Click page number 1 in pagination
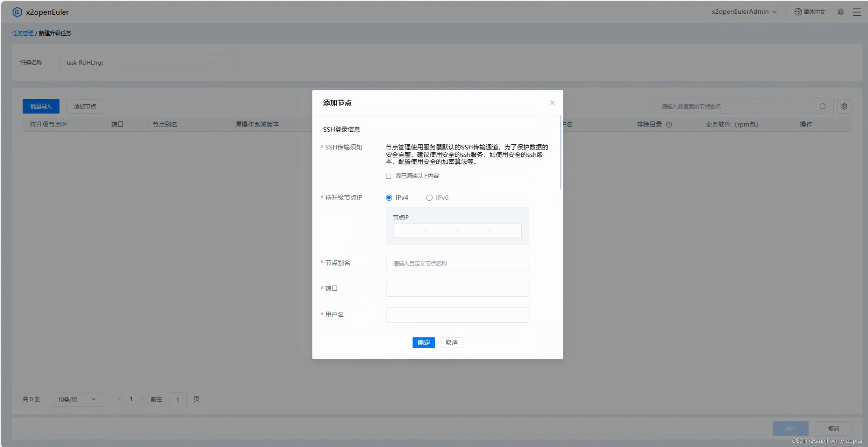Image resolution: width=868 pixels, height=447 pixels. click(x=131, y=399)
